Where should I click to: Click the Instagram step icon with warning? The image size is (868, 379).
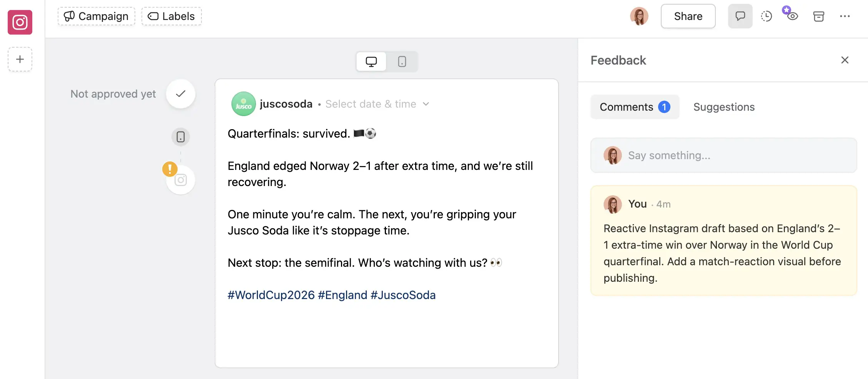click(181, 180)
